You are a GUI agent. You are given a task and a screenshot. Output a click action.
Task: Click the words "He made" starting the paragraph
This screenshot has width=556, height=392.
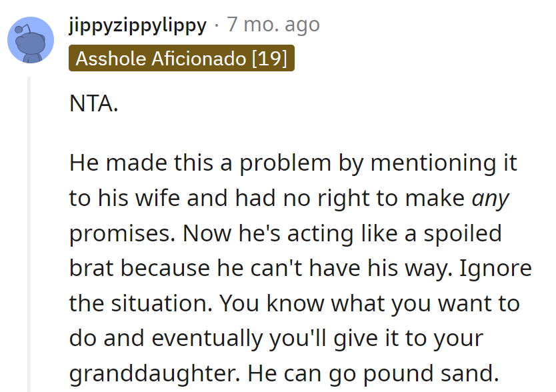pyautogui.click(x=110, y=163)
